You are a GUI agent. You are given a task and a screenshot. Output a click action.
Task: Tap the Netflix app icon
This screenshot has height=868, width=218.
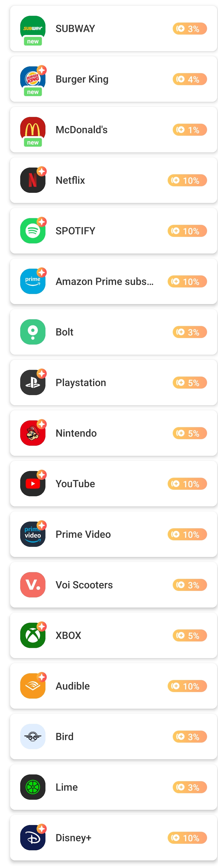click(x=33, y=180)
